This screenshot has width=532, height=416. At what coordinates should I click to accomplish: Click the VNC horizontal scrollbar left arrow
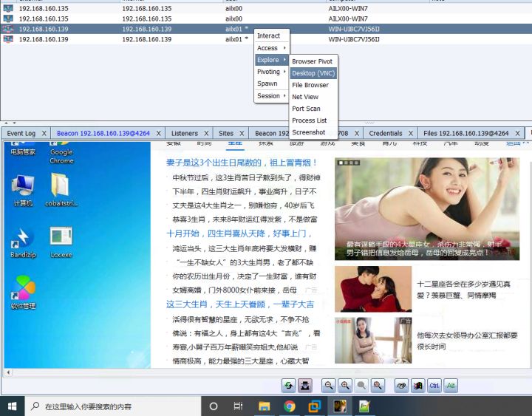tap(8, 372)
